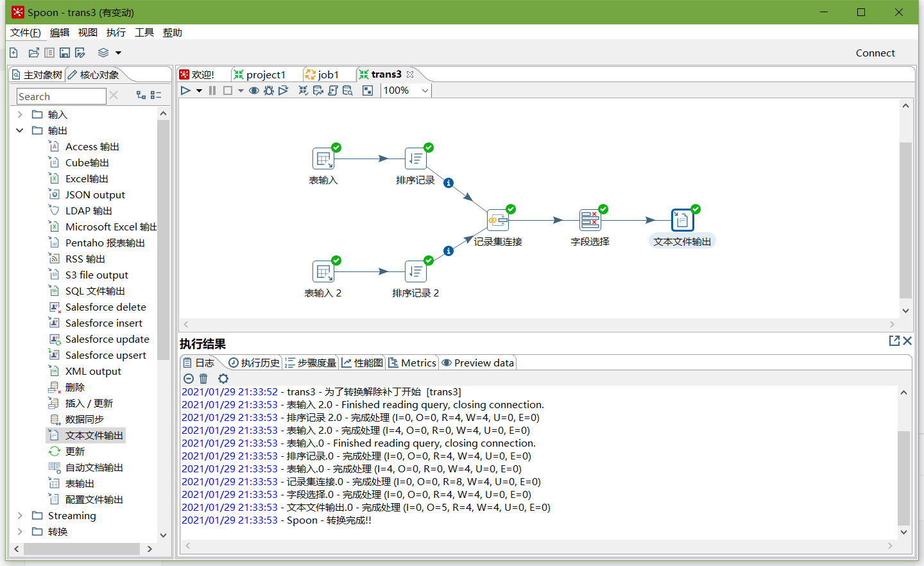Click the Save As icon with pencil
Viewport: 924px width, 566px height.
click(80, 53)
